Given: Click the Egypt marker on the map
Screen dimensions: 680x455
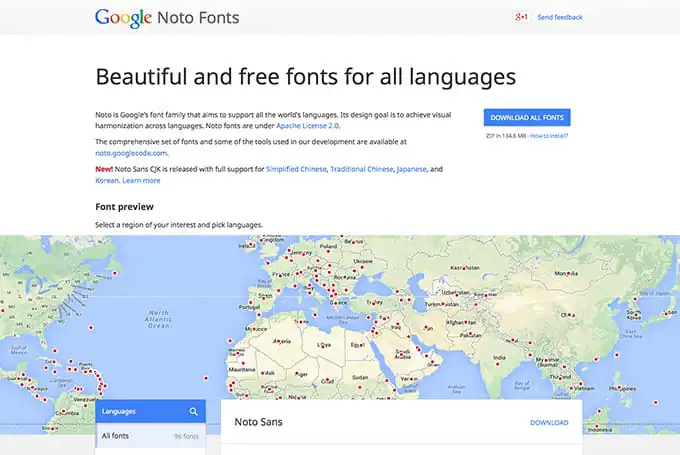Looking at the screenshot, I should [x=360, y=346].
